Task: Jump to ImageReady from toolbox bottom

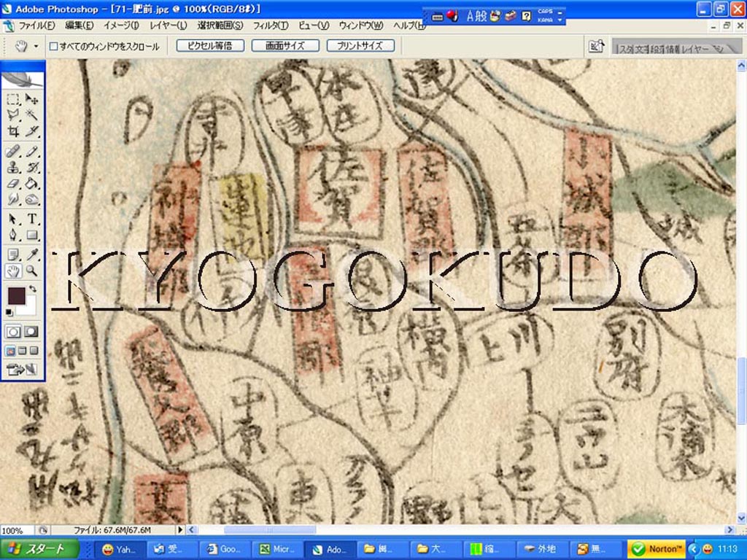Action: coord(22,369)
